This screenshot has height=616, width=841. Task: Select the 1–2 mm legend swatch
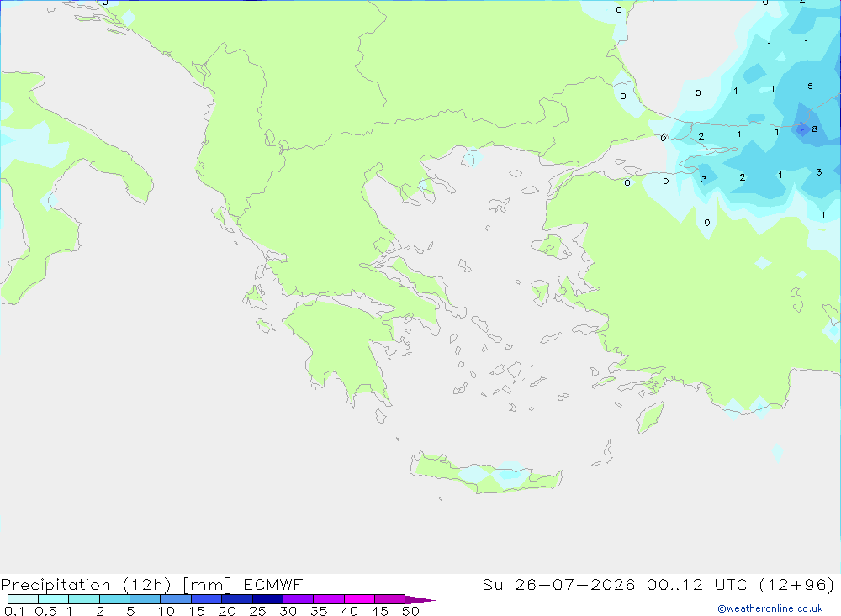pos(83,599)
